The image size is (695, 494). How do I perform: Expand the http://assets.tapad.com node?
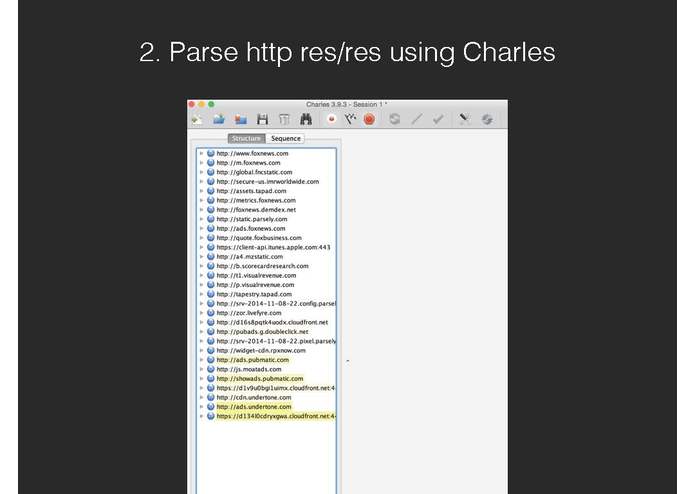[x=202, y=191]
